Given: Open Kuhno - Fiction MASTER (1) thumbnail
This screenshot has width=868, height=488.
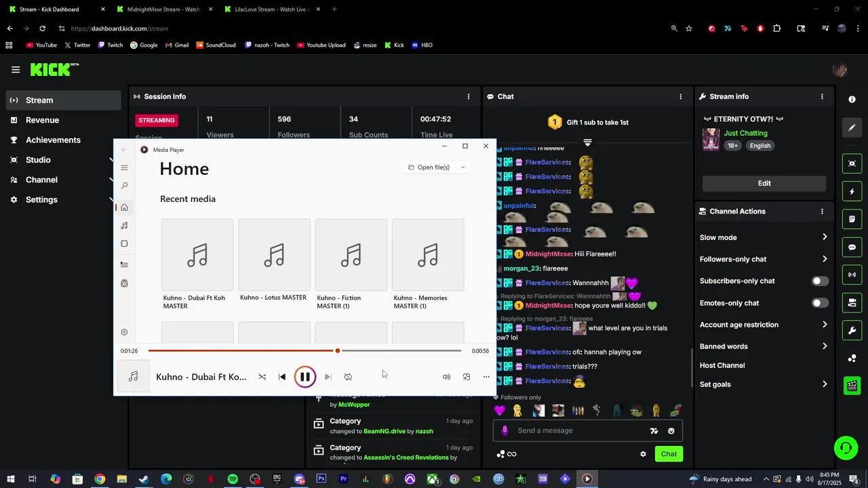Looking at the screenshot, I should [351, 255].
